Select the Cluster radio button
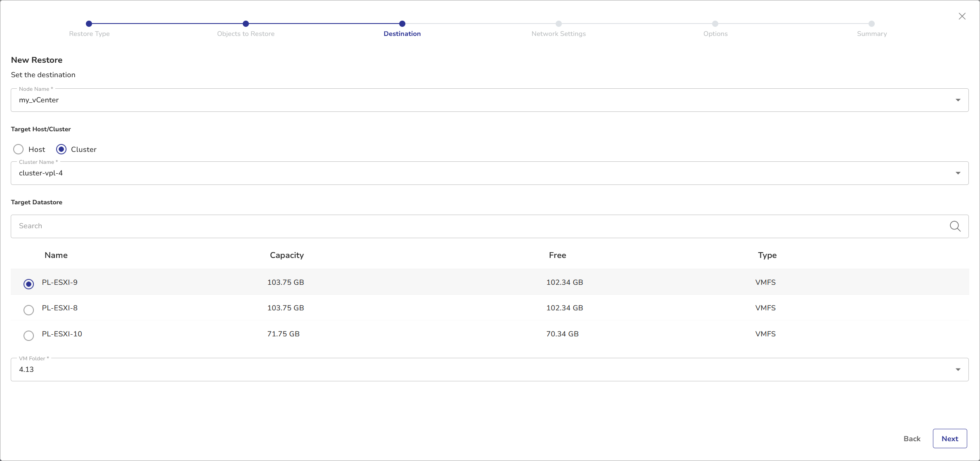The width and height of the screenshot is (980, 461). tap(61, 149)
